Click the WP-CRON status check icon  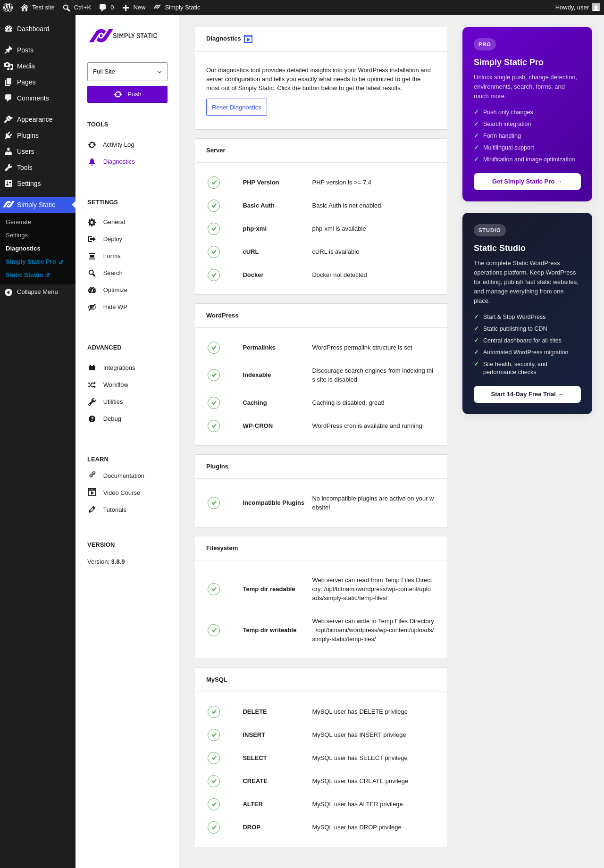coord(214,426)
